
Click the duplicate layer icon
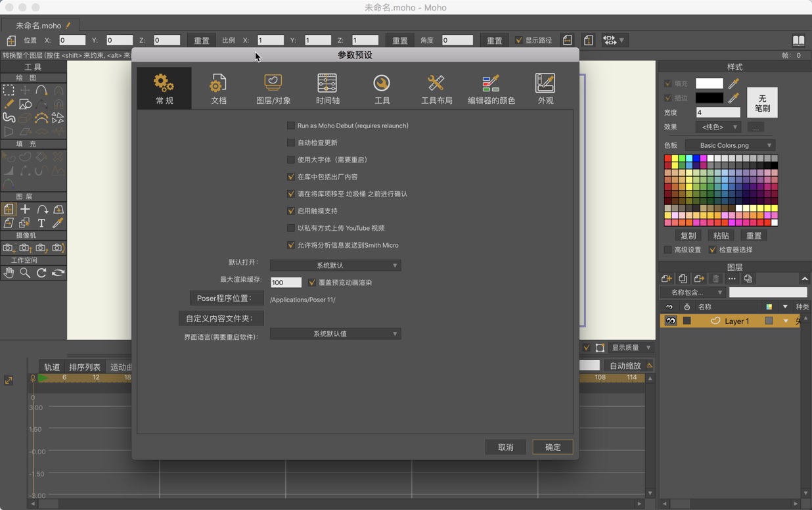coord(683,278)
